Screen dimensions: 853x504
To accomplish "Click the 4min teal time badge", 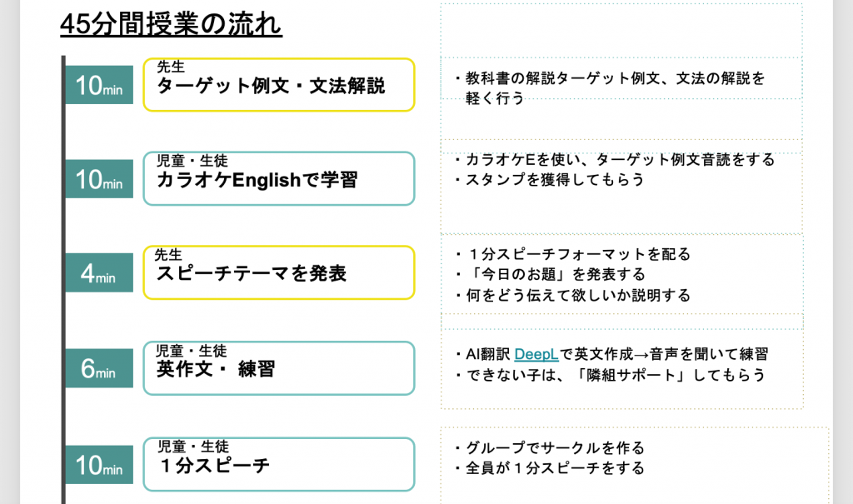I will pos(99,272).
